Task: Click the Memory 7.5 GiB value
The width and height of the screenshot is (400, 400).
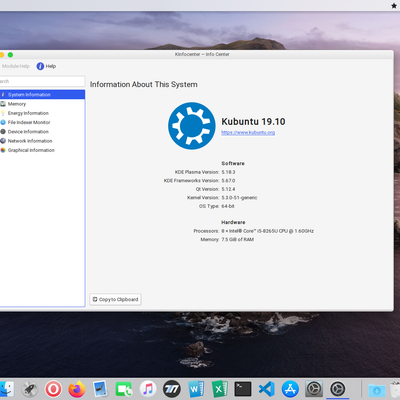Action: (x=238, y=240)
